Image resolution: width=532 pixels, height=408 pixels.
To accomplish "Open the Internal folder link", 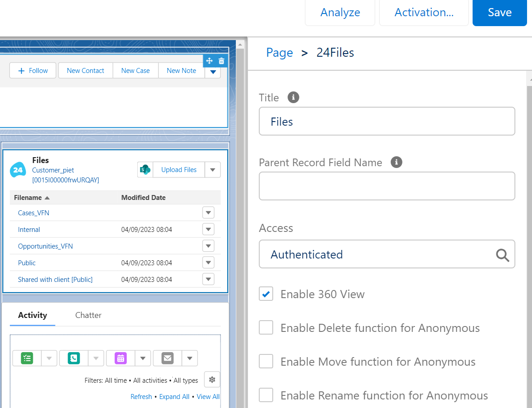I will coord(29,230).
